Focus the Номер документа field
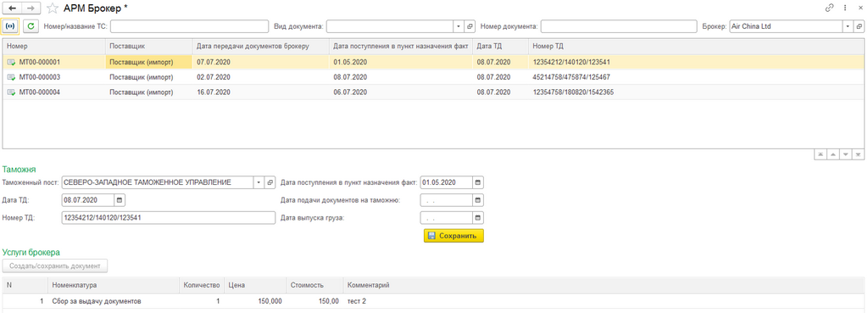868x313 pixels. 618,26
